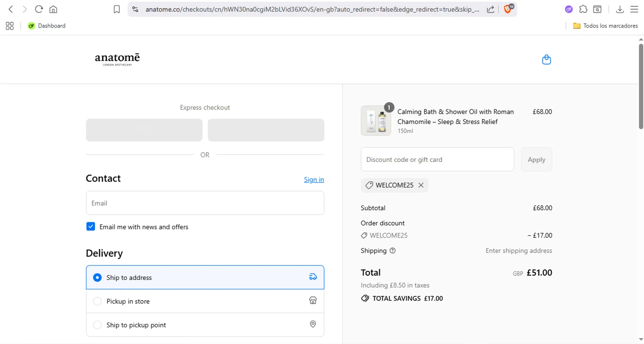Click the page vertical scrollbar thumb
644x344 pixels.
tap(641, 86)
